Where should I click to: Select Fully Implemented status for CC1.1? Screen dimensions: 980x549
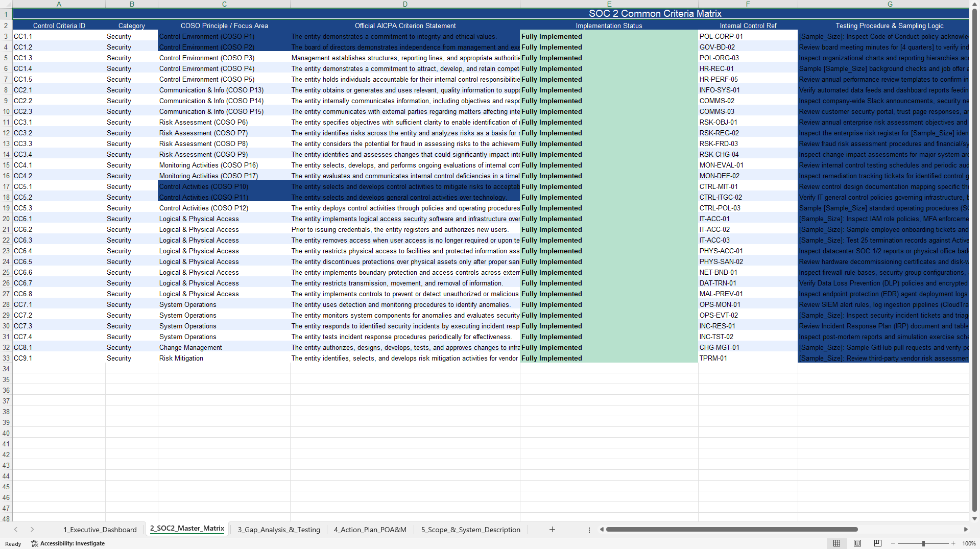pos(609,36)
